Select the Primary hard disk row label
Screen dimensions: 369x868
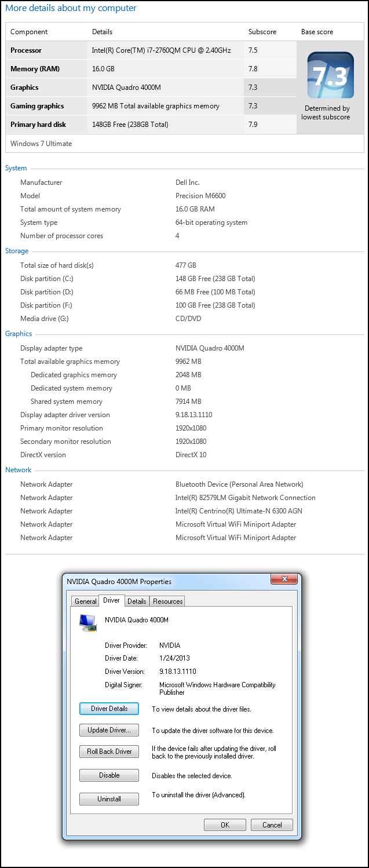pos(38,125)
